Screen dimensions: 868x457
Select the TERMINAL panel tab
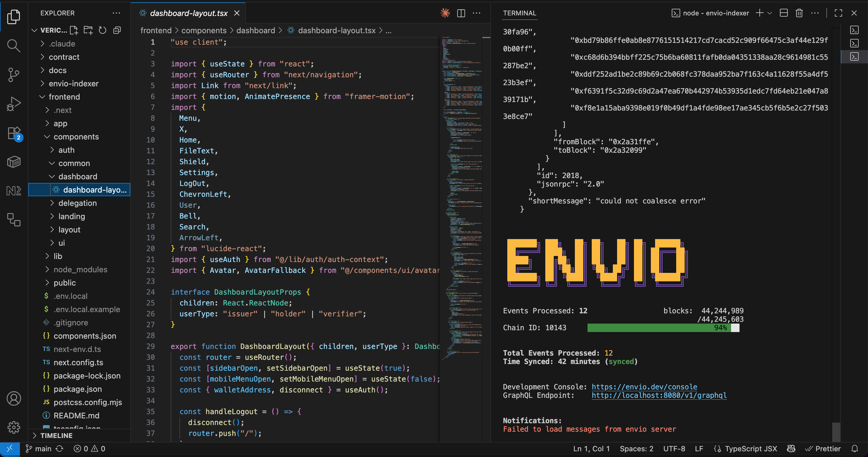click(519, 13)
